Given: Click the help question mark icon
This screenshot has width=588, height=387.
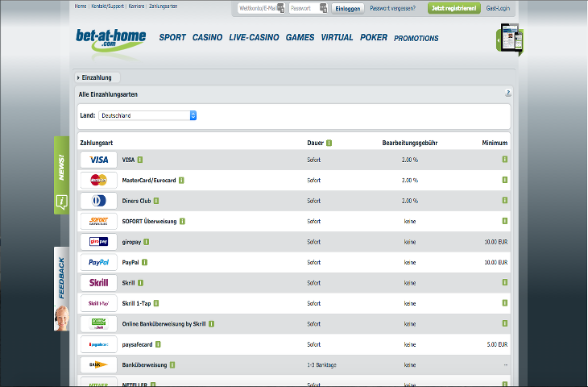Looking at the screenshot, I should tap(507, 93).
